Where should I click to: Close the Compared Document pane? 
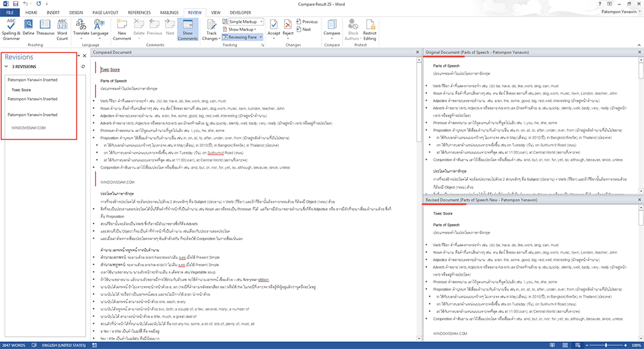(418, 52)
